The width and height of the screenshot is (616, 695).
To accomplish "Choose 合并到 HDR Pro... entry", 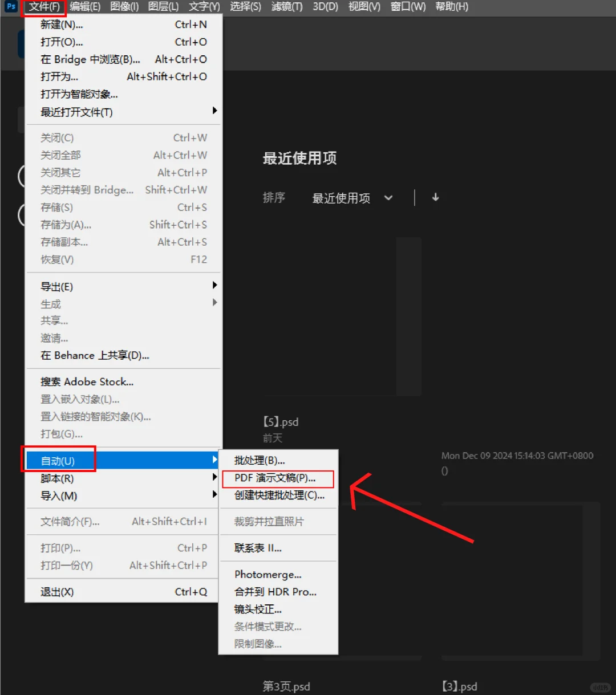I will tap(278, 592).
